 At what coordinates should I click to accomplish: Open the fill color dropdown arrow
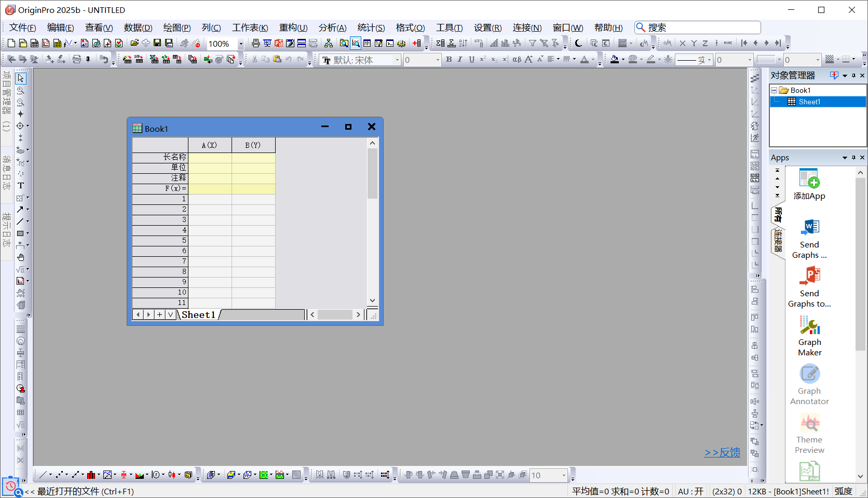(x=622, y=60)
